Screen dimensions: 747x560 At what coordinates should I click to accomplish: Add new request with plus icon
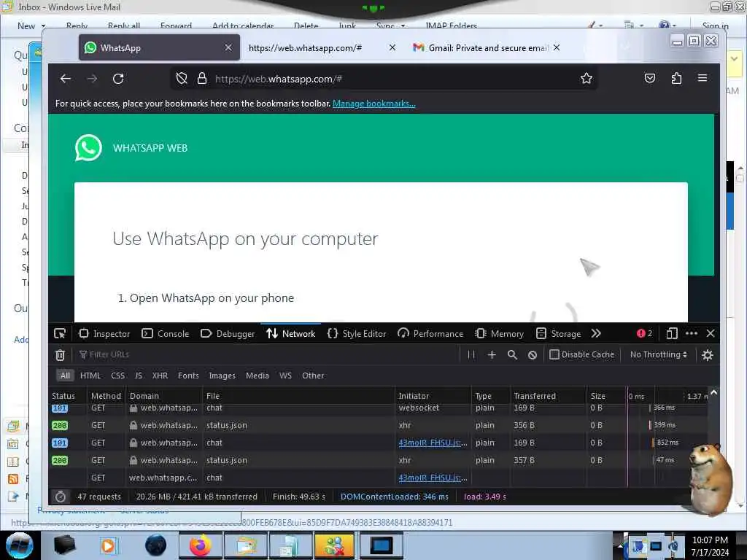[x=492, y=355]
